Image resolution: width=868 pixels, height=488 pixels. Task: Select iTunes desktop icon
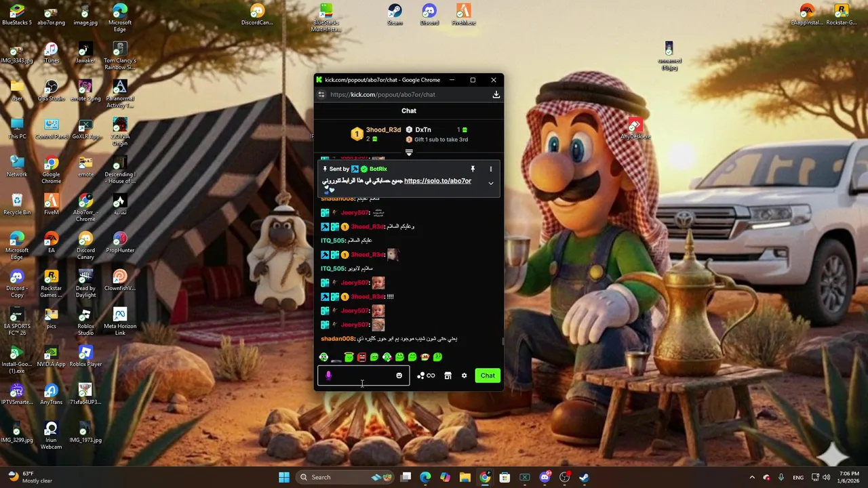52,53
